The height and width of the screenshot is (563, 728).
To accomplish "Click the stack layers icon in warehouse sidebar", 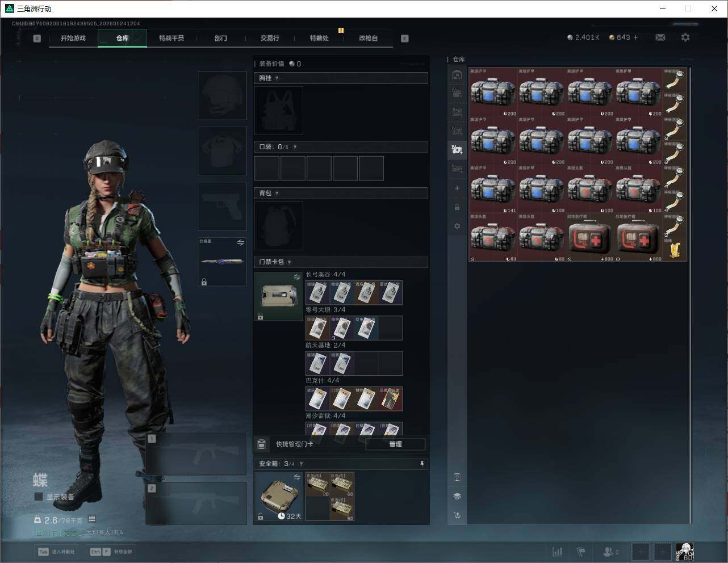I will (457, 496).
